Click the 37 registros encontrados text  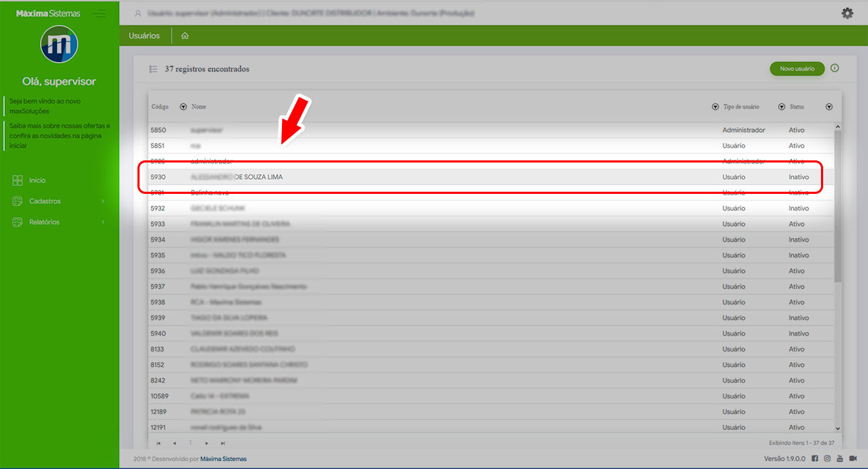click(x=207, y=69)
